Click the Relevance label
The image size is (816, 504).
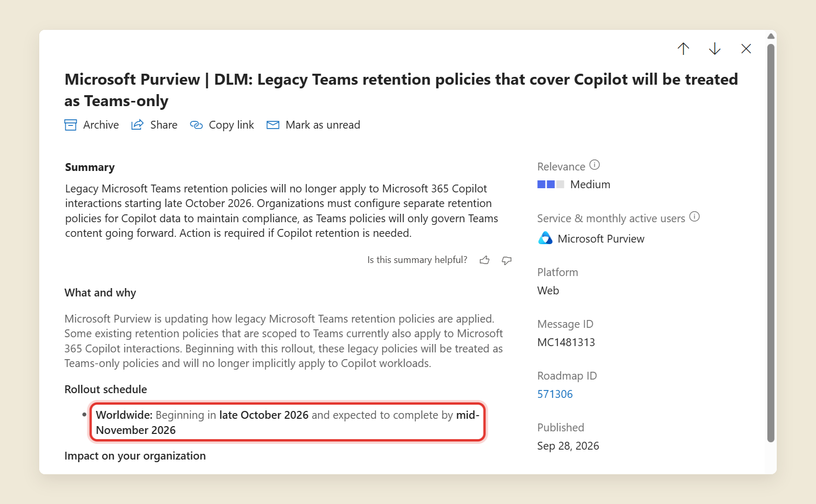(x=561, y=167)
